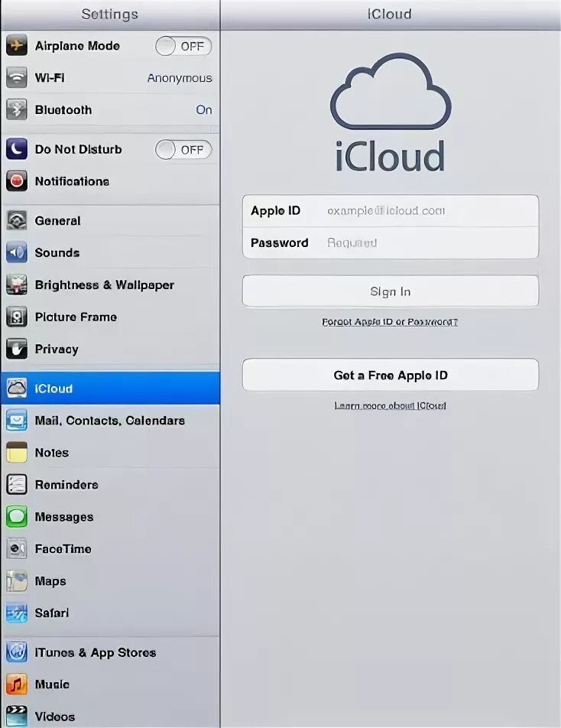Tap the Wi-Fi settings icon
Image resolution: width=561 pixels, height=728 pixels.
coord(17,77)
